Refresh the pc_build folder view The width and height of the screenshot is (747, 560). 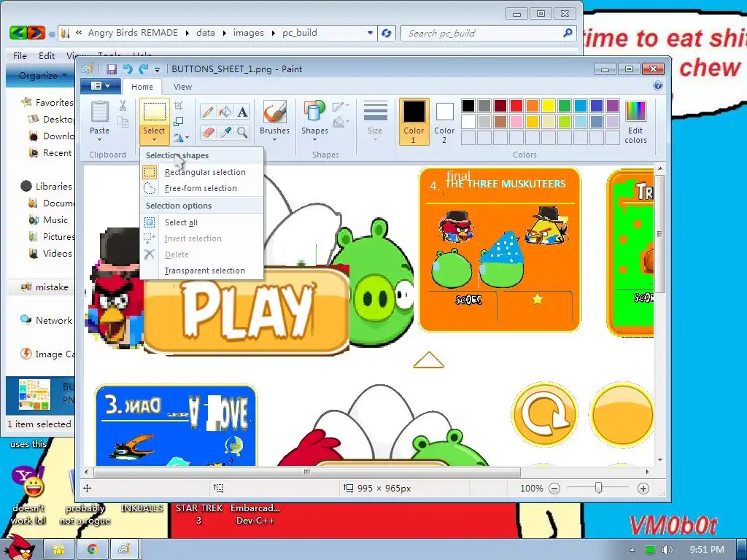(x=387, y=33)
